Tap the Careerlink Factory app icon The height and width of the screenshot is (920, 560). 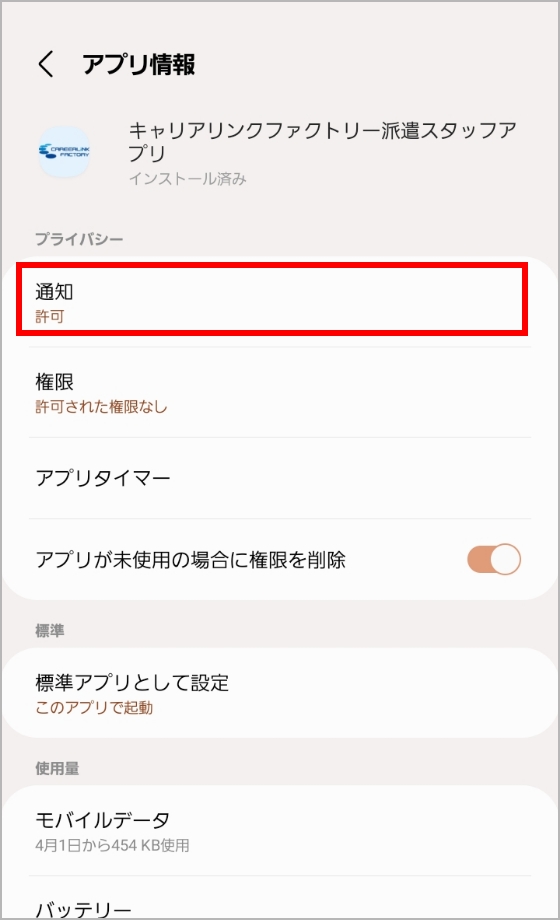coord(64,152)
